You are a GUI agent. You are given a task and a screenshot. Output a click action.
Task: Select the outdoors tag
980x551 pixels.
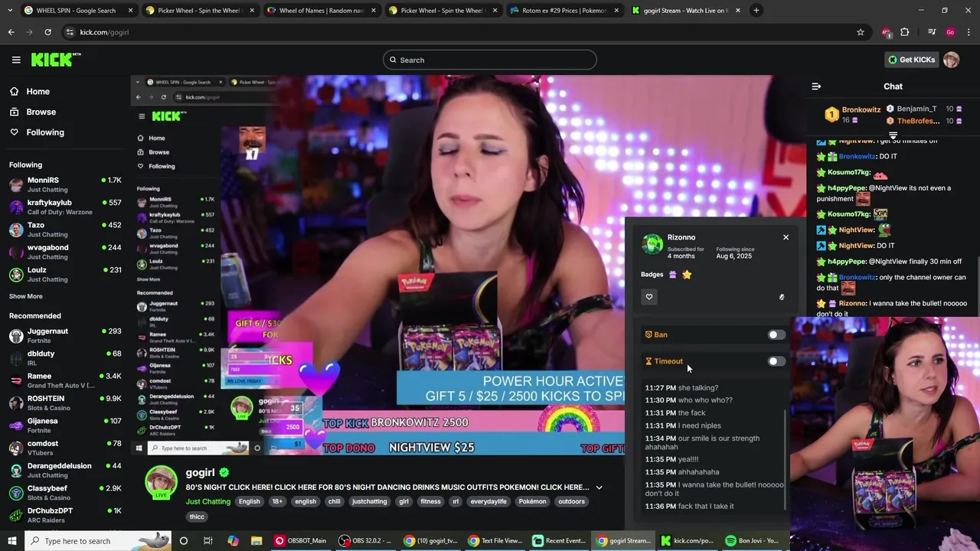point(571,501)
